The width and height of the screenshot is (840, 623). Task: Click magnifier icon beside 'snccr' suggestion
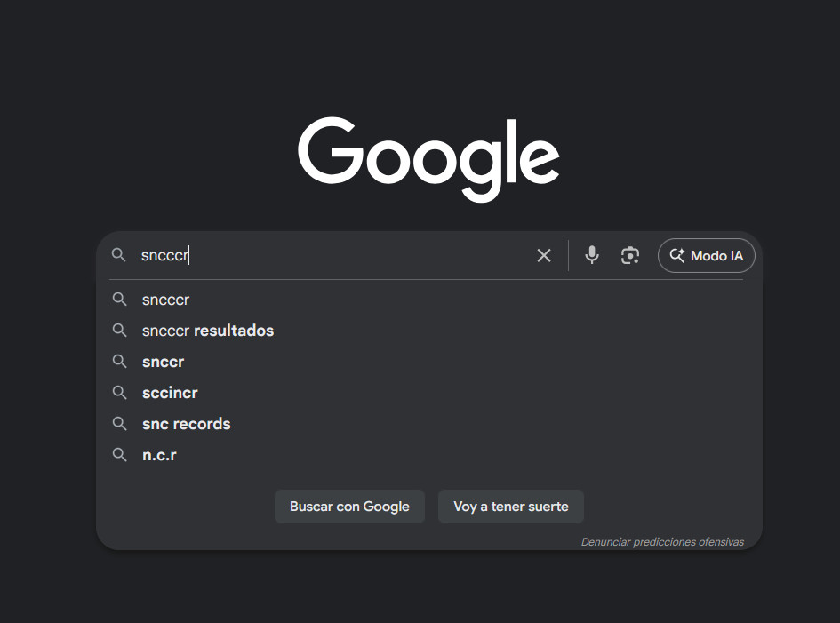pos(120,362)
